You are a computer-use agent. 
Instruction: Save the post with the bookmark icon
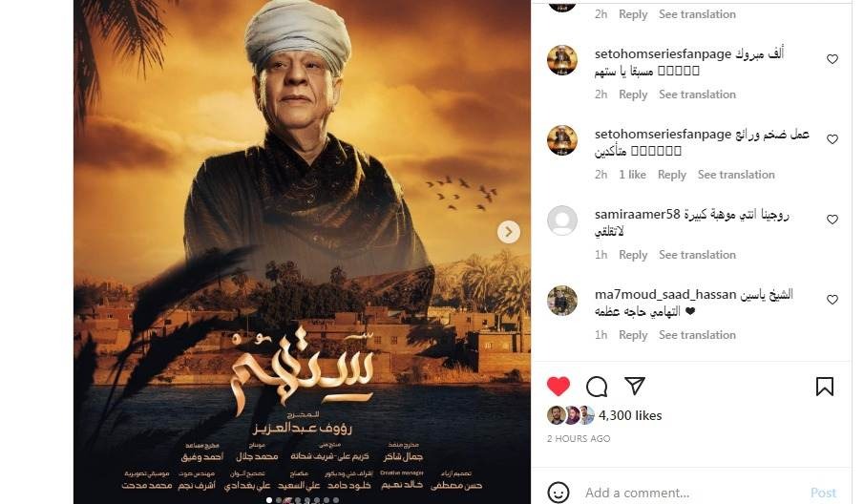(x=824, y=387)
